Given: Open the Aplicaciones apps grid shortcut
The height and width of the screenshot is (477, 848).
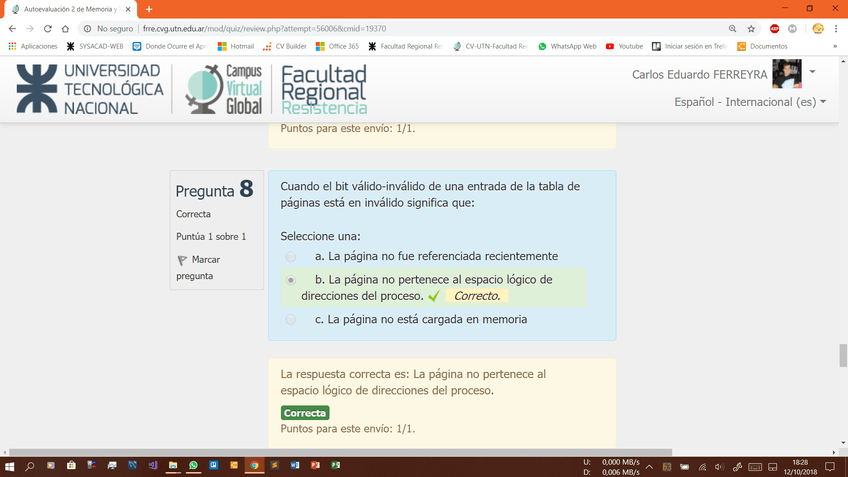Looking at the screenshot, I should [x=32, y=46].
